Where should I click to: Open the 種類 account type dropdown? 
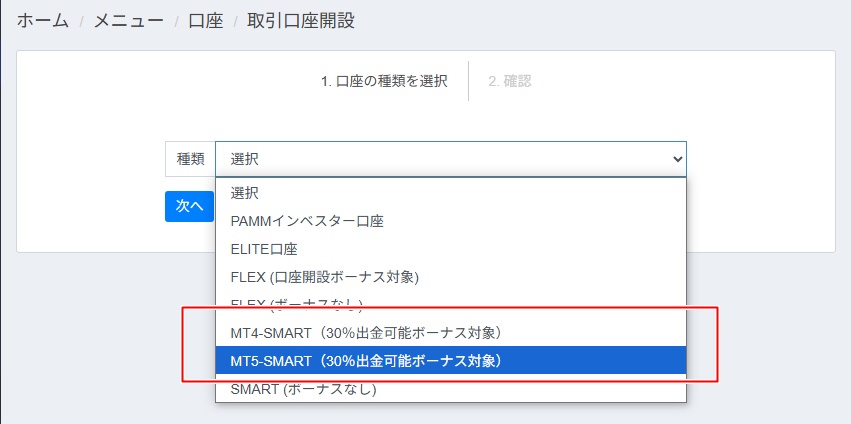click(450, 159)
